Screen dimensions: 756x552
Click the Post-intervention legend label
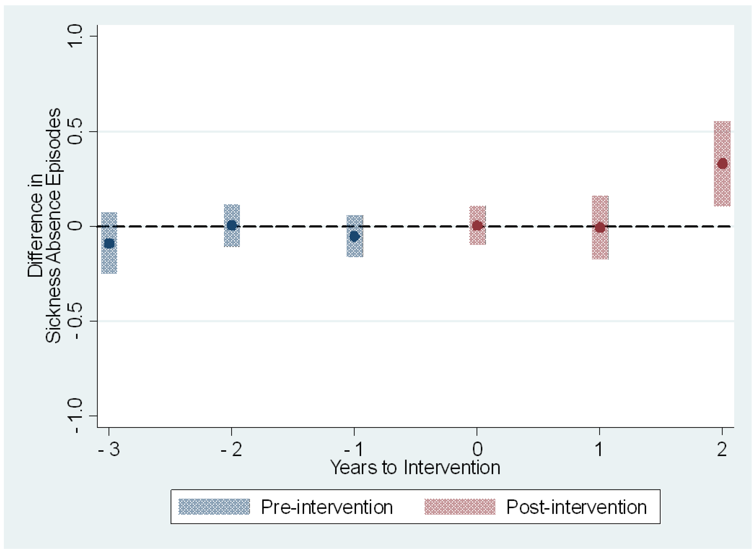click(576, 507)
